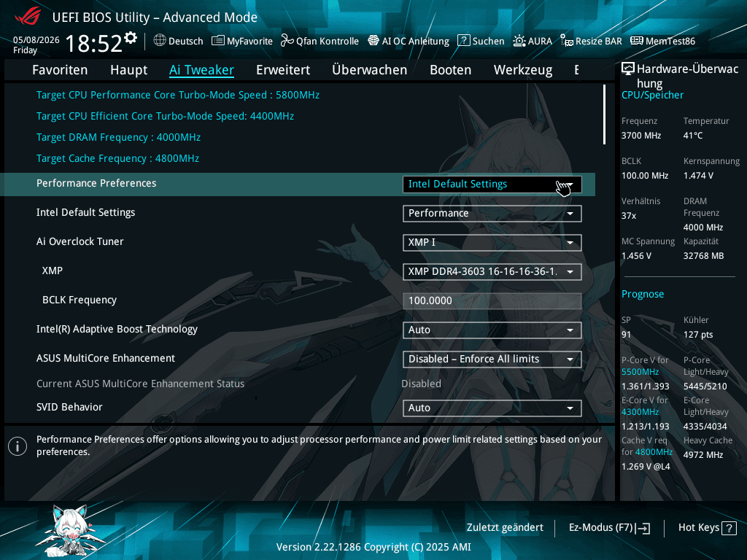Launch MemTest86 icon
This screenshot has width=747, height=560.
[636, 41]
